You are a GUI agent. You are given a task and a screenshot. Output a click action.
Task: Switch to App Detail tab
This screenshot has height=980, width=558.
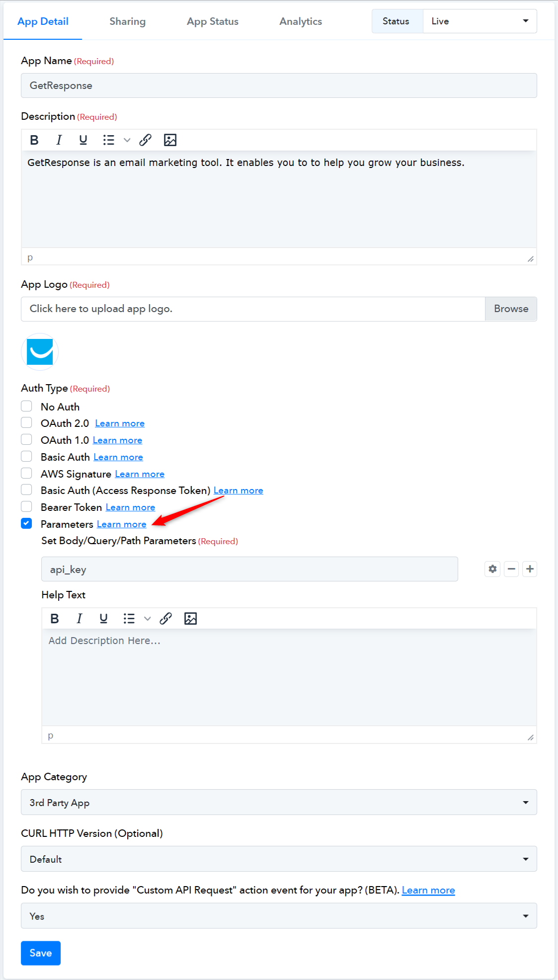pos(43,21)
